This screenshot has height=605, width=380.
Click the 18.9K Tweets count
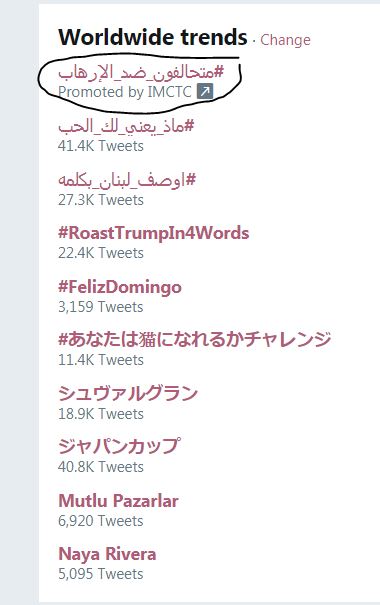[x=101, y=414]
